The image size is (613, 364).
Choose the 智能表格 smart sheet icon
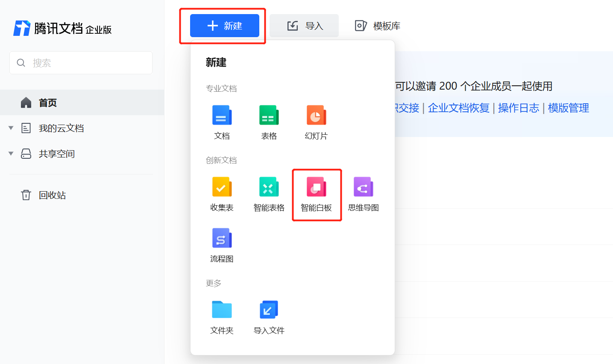tap(269, 187)
